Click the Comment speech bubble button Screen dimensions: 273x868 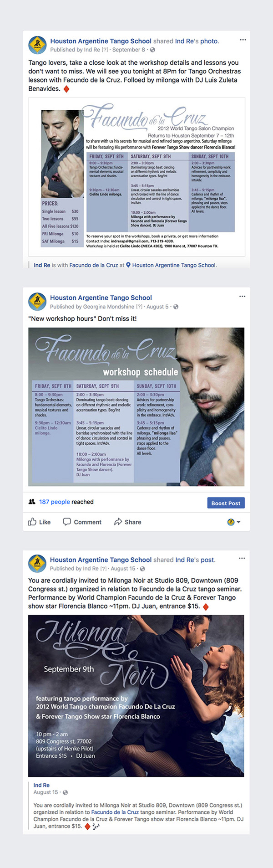tap(82, 522)
